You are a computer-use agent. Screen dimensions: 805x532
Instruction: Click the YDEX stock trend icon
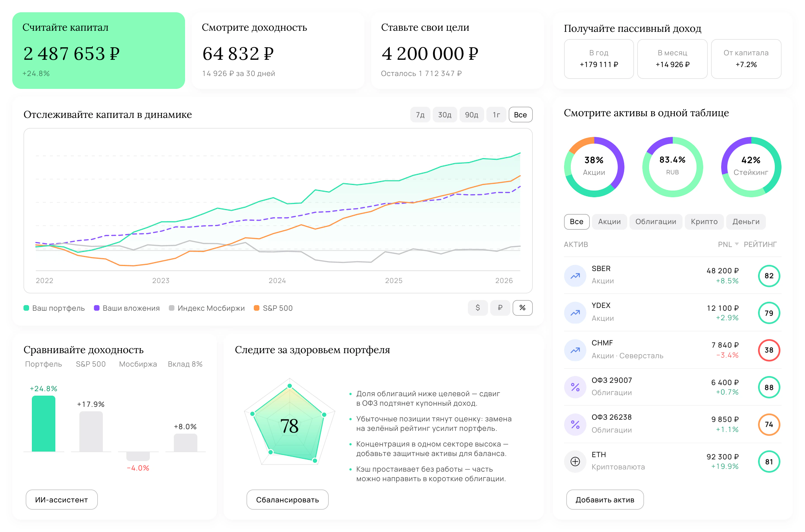click(x=575, y=312)
